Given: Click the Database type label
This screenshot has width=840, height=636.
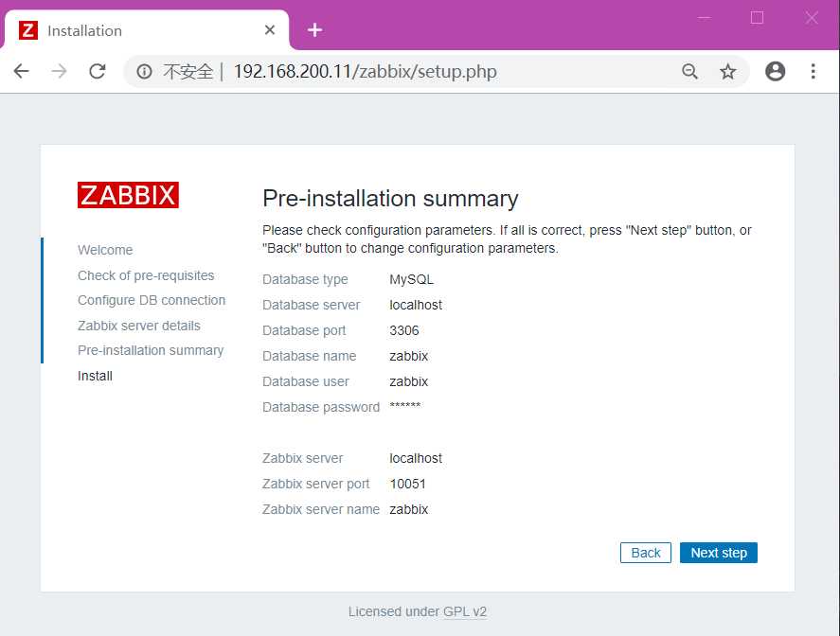Looking at the screenshot, I should coord(305,279).
